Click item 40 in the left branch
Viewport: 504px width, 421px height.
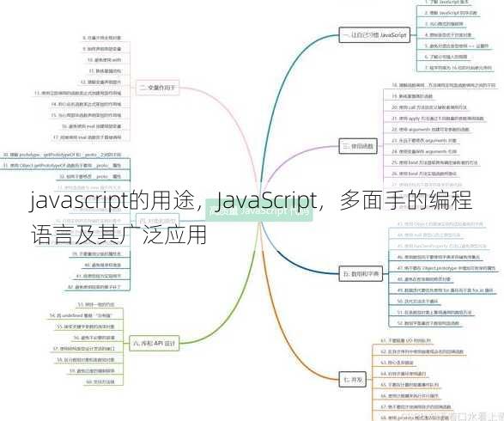click(x=103, y=265)
